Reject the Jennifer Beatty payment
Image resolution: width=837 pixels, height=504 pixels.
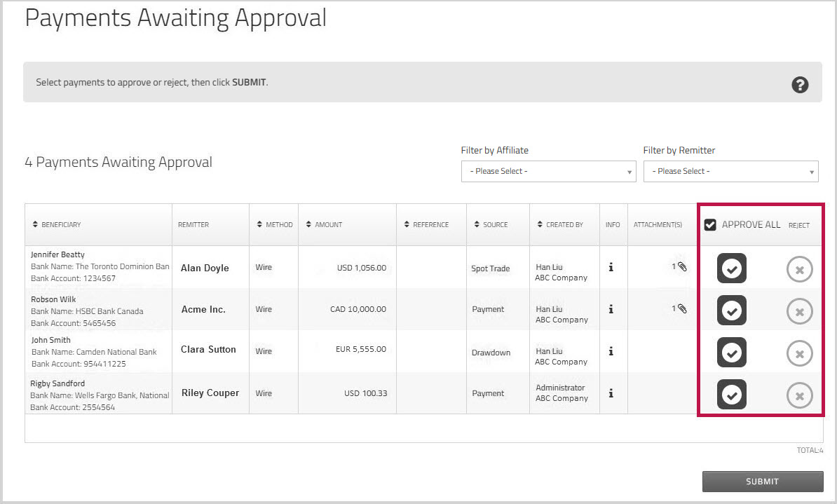click(799, 269)
